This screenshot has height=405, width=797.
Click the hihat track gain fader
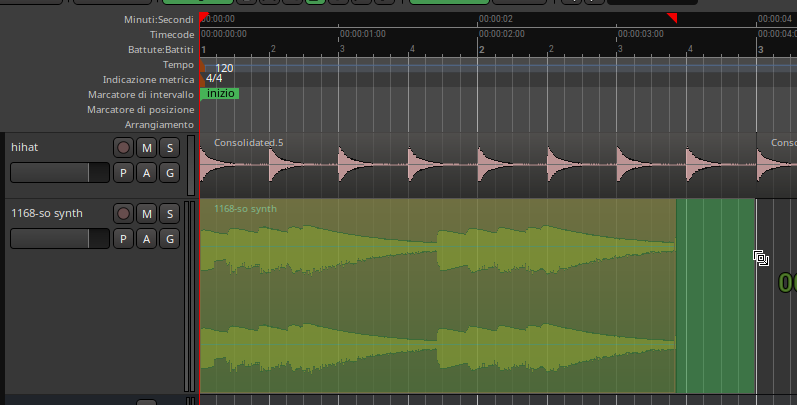59,173
